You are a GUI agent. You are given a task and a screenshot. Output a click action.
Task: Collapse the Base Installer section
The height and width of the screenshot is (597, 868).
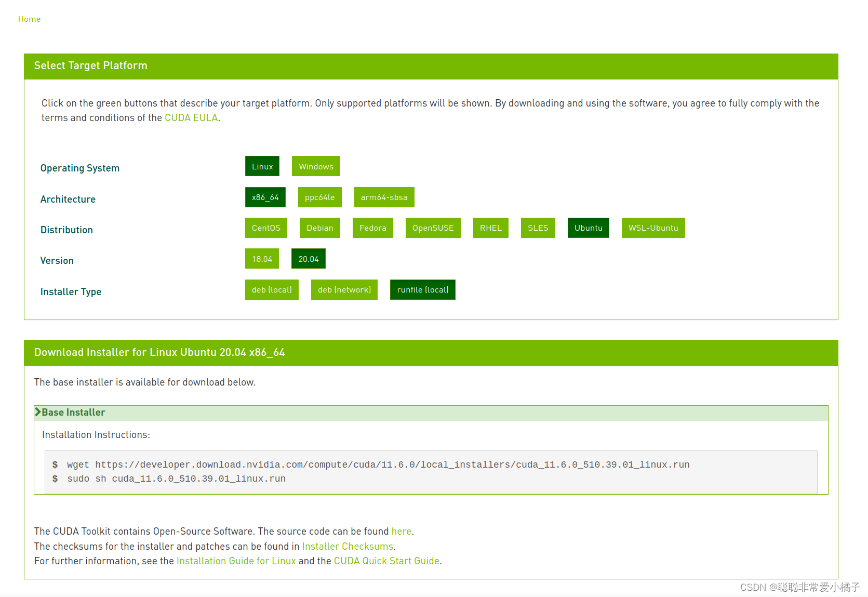(x=431, y=413)
